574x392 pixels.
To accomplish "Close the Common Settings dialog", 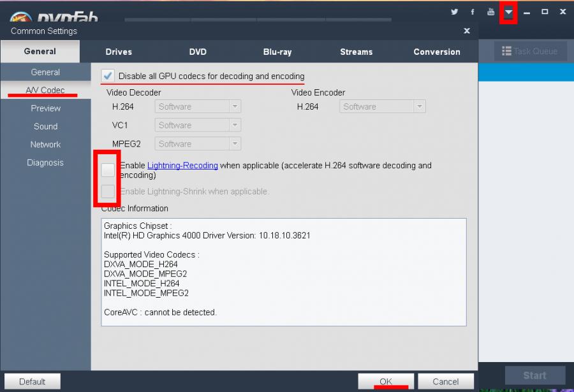I will click(x=467, y=31).
